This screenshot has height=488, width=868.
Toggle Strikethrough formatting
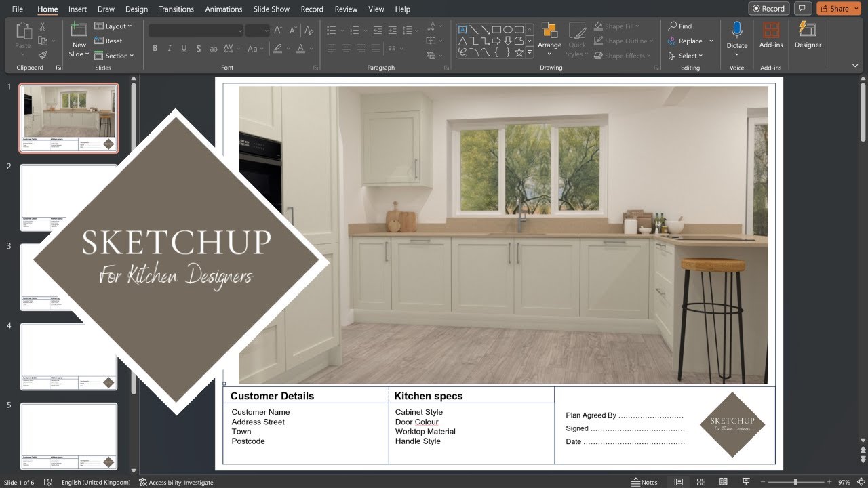pos(213,49)
